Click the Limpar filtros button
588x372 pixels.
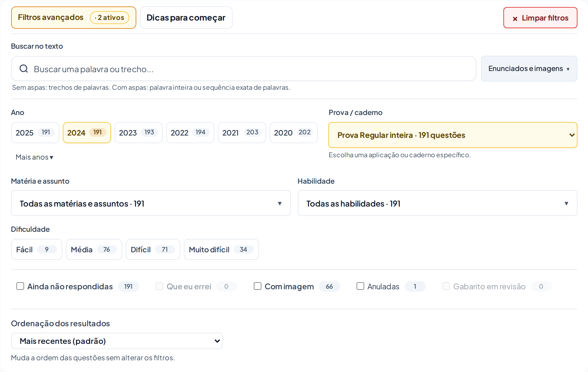(540, 18)
